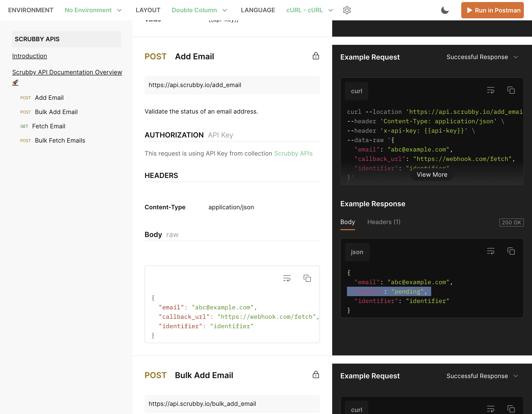The height and width of the screenshot is (414, 532).
Task: Click the highlighted "status": "pending" line
Action: coord(389,292)
